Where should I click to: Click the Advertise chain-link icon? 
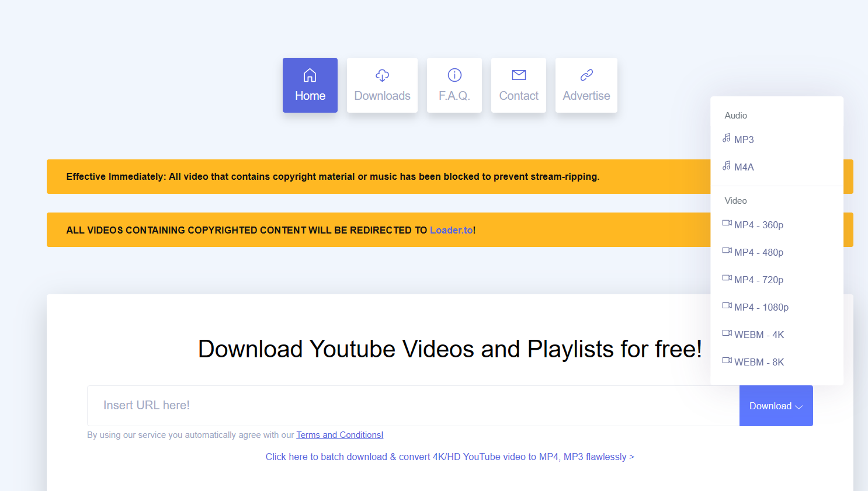[x=586, y=75]
